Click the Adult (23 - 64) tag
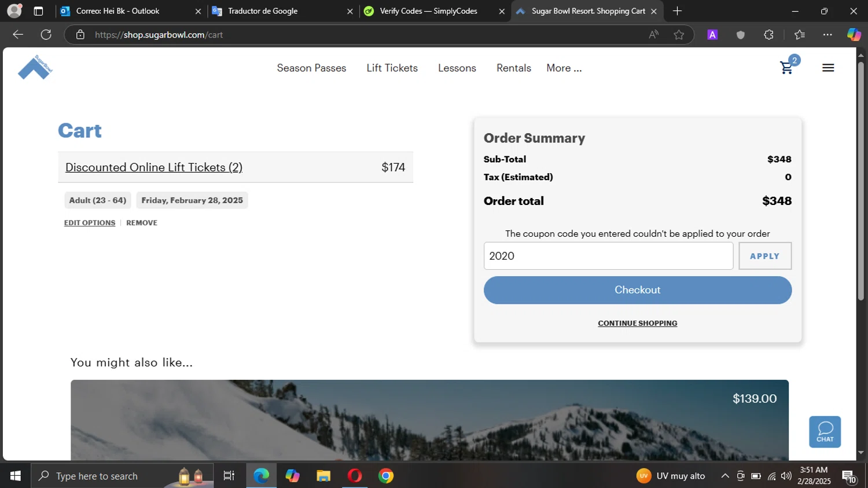The height and width of the screenshot is (488, 868). 98,200
